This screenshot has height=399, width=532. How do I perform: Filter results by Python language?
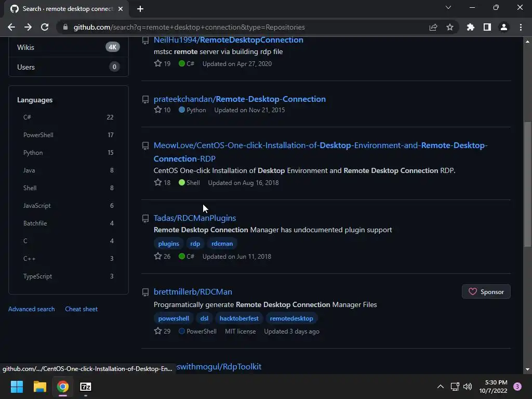[x=69, y=153]
